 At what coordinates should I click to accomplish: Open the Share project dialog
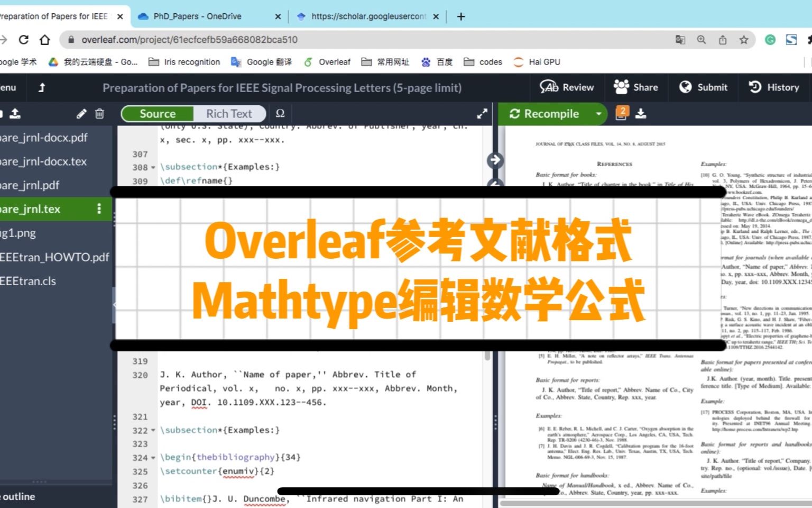click(x=636, y=87)
